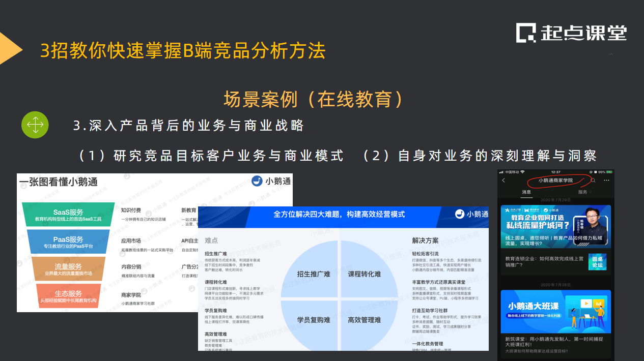Viewport: 644px width, 361px height.
Task: Click the 打造互动学习社群 heading
Action: [x=430, y=310]
